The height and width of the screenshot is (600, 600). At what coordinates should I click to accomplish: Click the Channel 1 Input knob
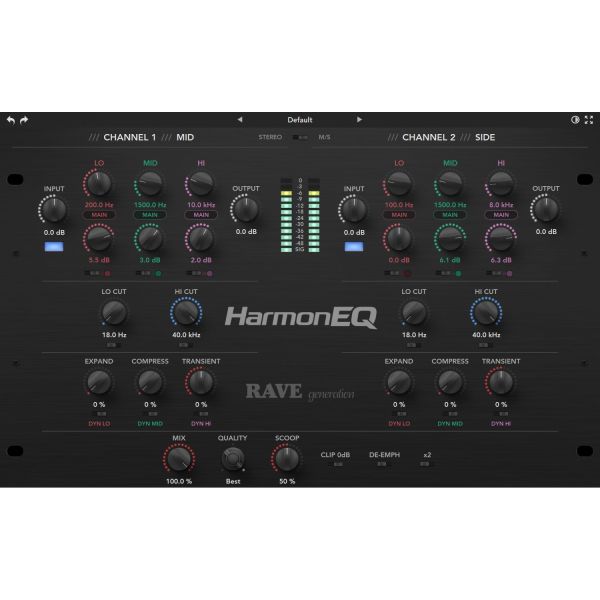(x=54, y=209)
